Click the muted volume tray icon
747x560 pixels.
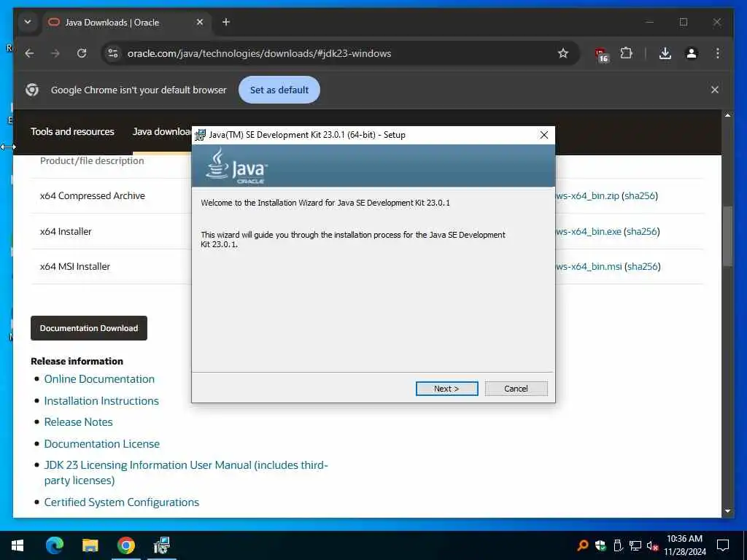[652, 545]
